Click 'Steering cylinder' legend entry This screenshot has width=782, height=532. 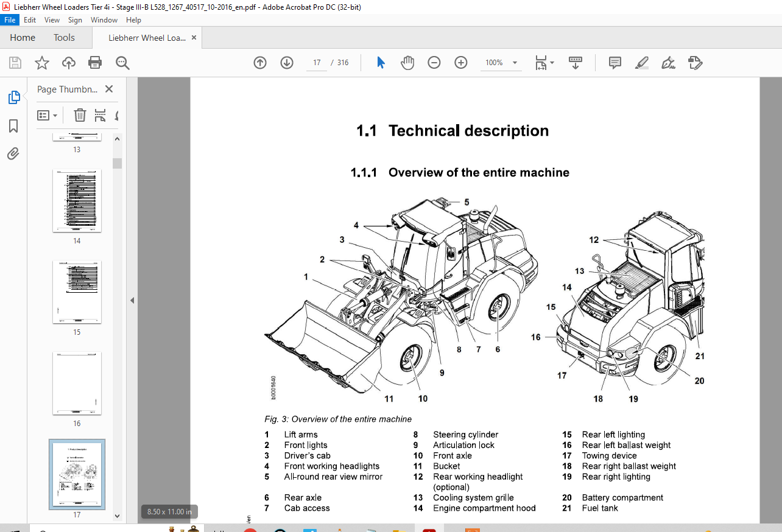pos(465,435)
